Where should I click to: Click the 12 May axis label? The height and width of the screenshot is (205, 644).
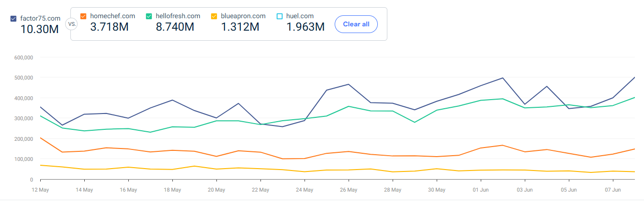click(x=40, y=190)
